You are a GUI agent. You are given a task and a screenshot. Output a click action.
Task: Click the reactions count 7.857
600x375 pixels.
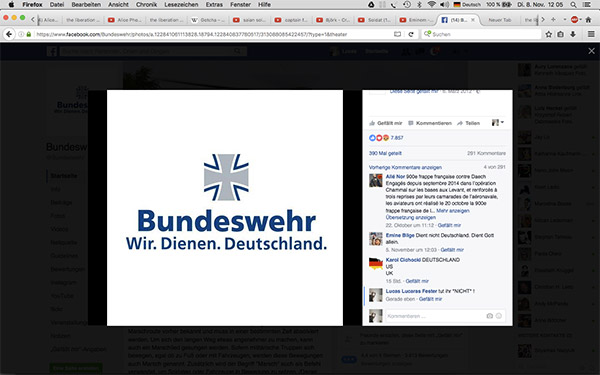pyautogui.click(x=397, y=138)
